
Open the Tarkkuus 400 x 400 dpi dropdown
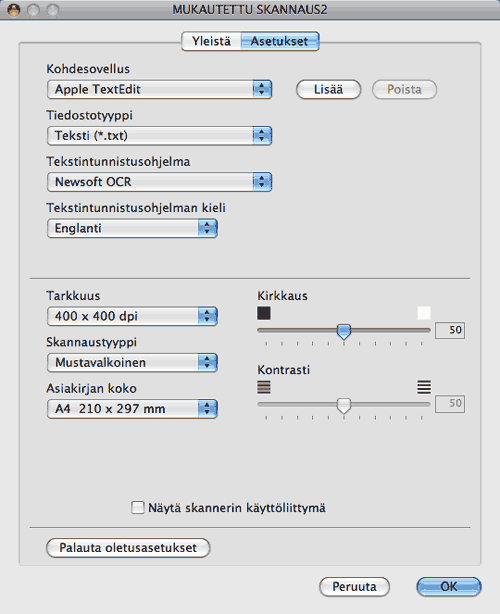pyautogui.click(x=132, y=316)
